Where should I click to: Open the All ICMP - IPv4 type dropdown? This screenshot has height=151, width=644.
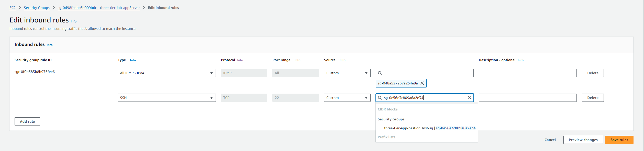click(166, 73)
